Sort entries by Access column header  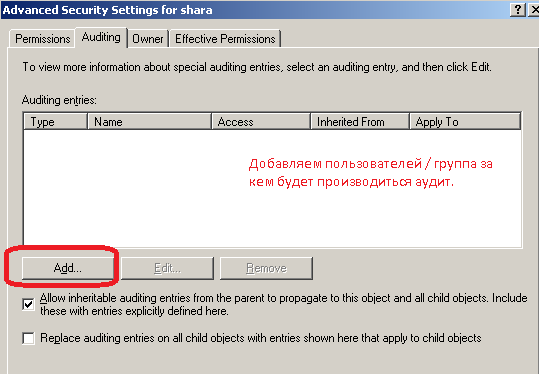tap(261, 122)
